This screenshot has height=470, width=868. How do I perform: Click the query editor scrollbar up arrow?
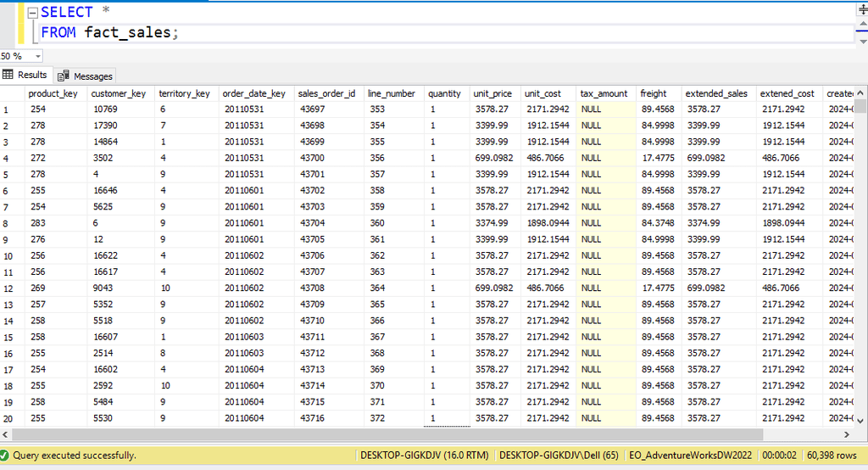(x=862, y=24)
